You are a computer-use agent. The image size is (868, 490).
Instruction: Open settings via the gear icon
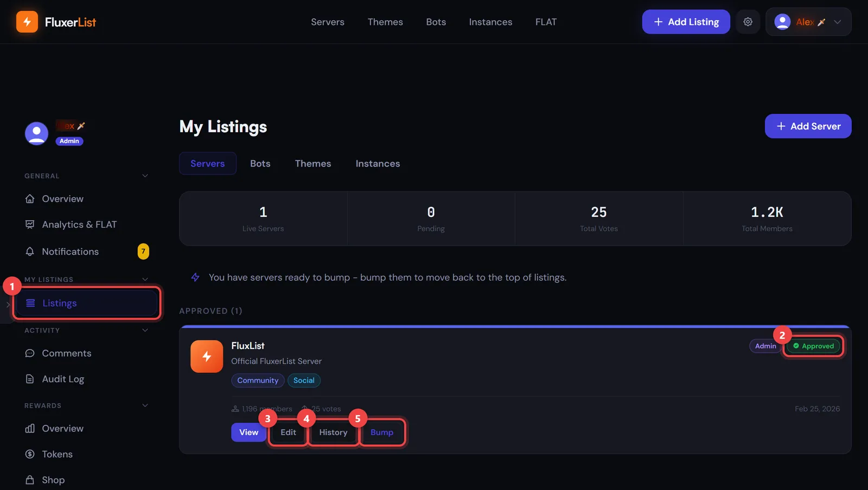pos(748,22)
